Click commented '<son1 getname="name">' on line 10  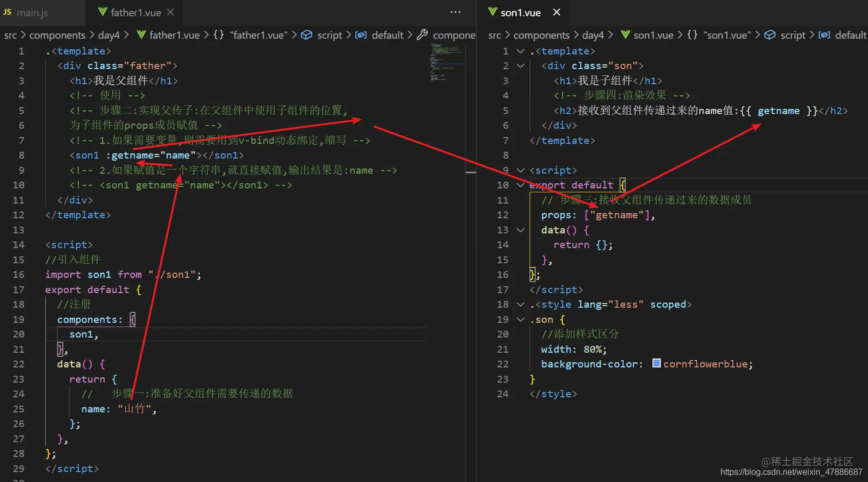pos(181,185)
